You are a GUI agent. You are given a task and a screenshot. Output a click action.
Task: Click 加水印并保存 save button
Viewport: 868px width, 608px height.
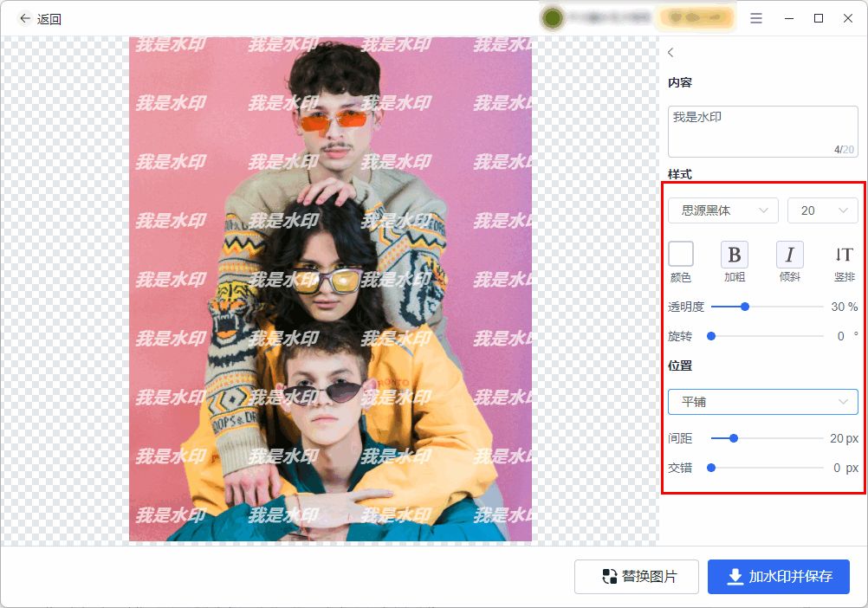[x=778, y=577]
